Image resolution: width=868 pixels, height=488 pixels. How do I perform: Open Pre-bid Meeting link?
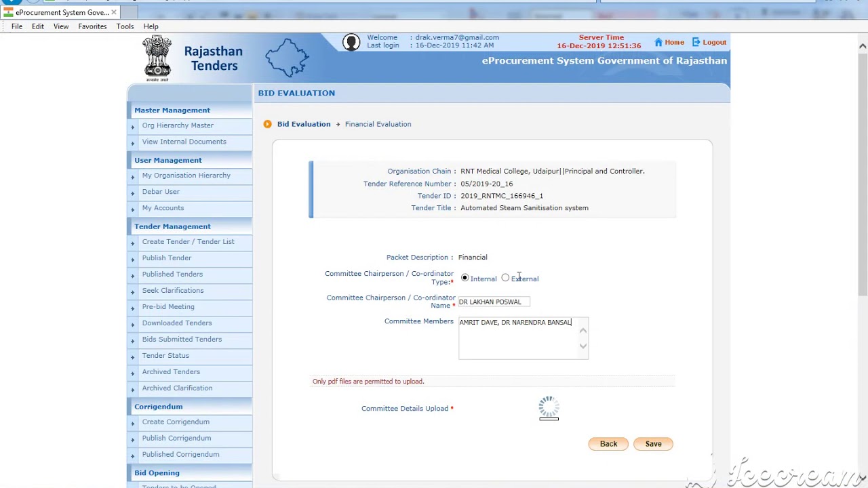[x=167, y=307]
